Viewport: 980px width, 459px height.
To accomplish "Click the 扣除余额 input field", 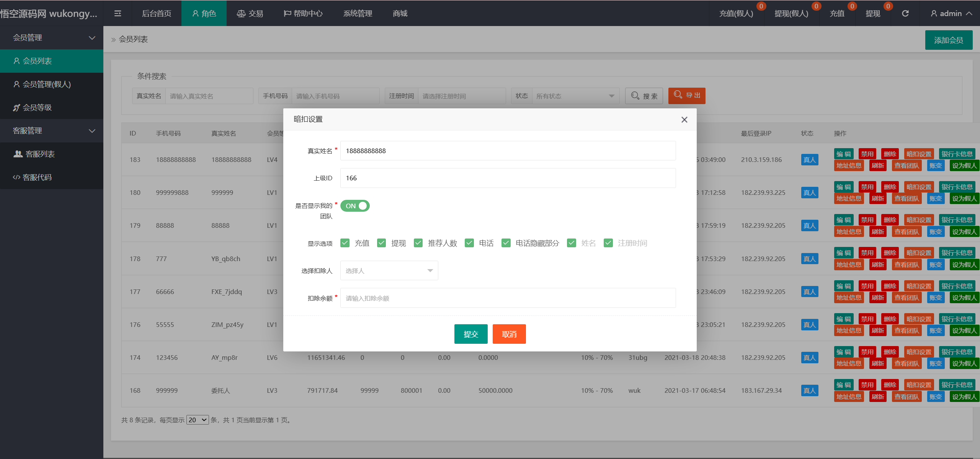I will (x=508, y=298).
